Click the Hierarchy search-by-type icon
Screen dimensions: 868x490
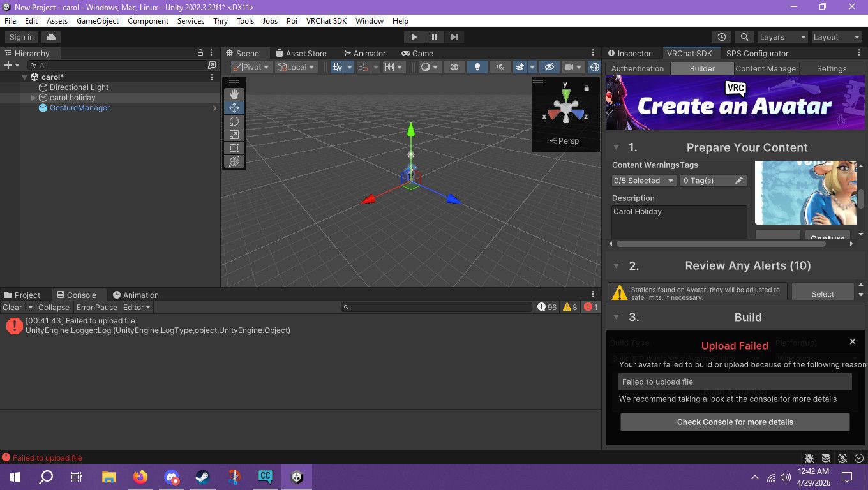[x=212, y=65]
